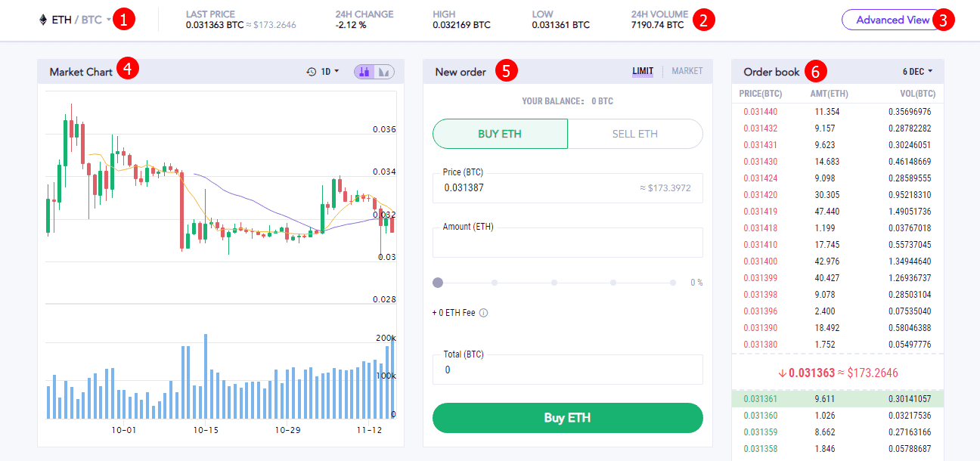Switch chart to depth view

[x=384, y=72]
